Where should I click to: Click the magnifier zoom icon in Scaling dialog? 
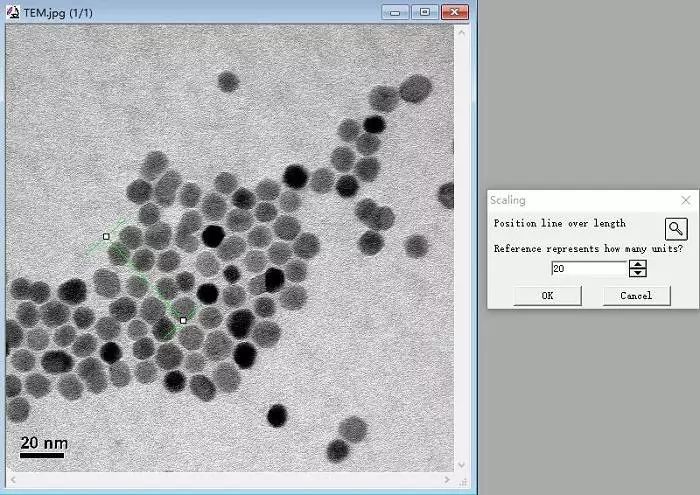(x=677, y=228)
